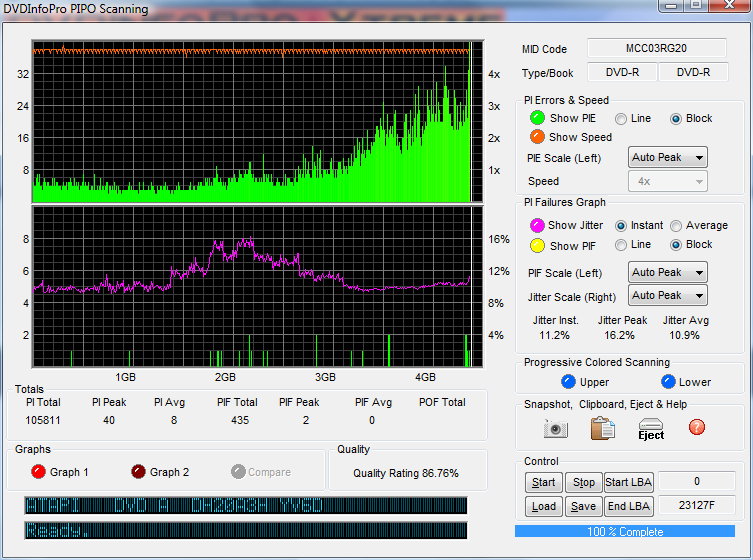Minimize the PIPO Scanning window
Image resolution: width=753 pixels, height=560 pixels.
[x=671, y=5]
